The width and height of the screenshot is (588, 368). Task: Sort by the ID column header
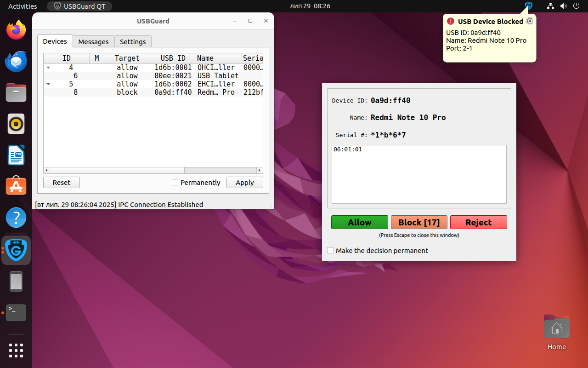(x=67, y=58)
